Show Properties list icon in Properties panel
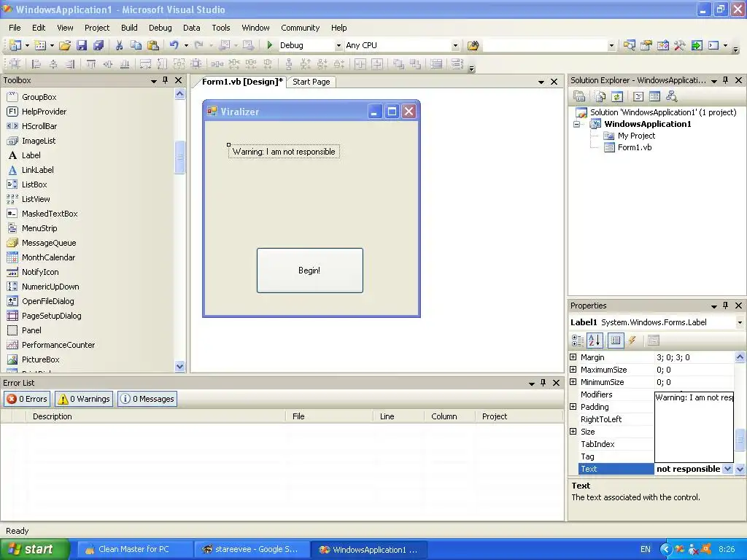 click(x=616, y=340)
